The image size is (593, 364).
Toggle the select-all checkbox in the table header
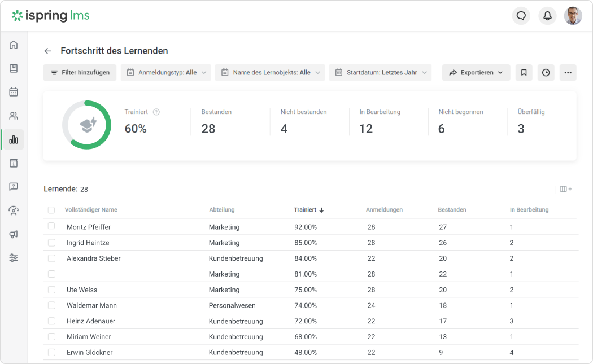[x=51, y=209]
